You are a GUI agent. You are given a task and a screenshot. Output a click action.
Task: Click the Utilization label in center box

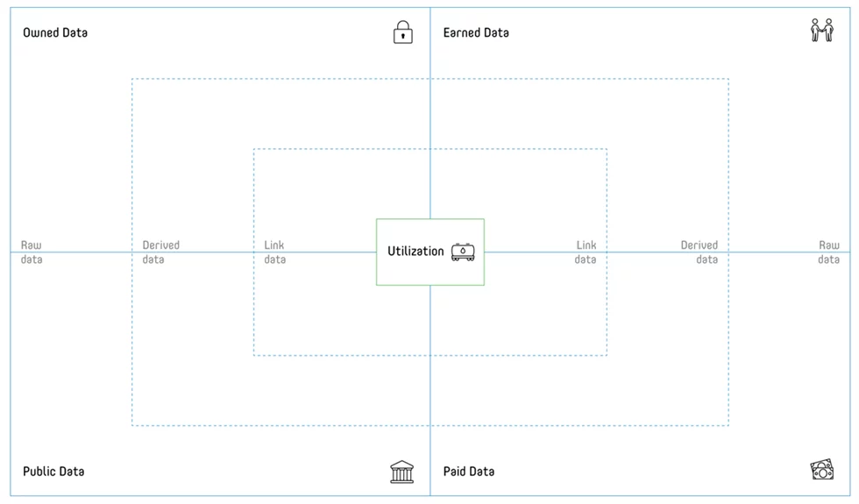point(415,252)
